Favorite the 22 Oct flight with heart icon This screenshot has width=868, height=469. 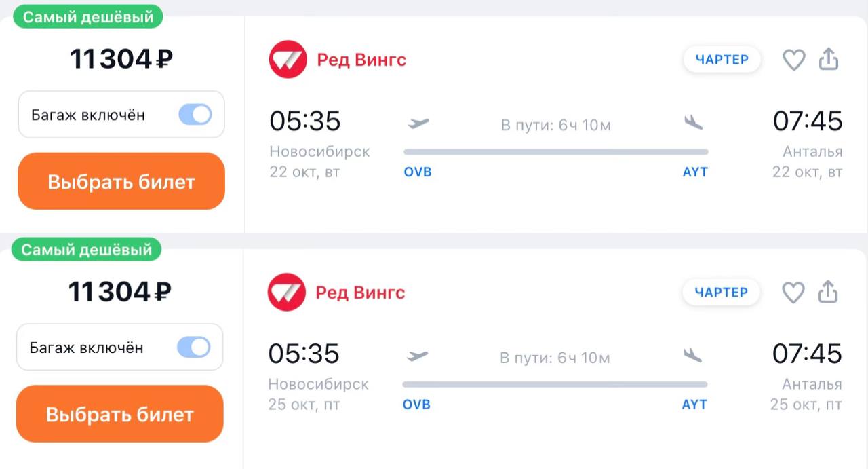click(793, 60)
